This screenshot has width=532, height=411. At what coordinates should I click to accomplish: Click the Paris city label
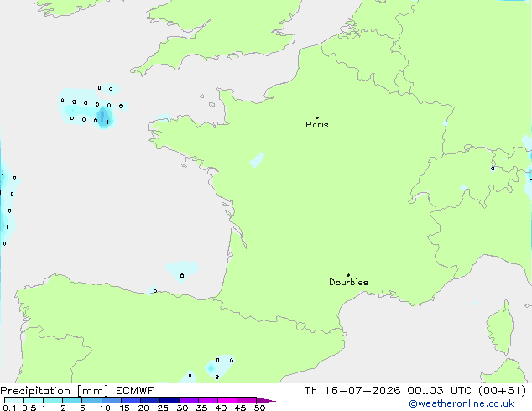click(x=317, y=125)
